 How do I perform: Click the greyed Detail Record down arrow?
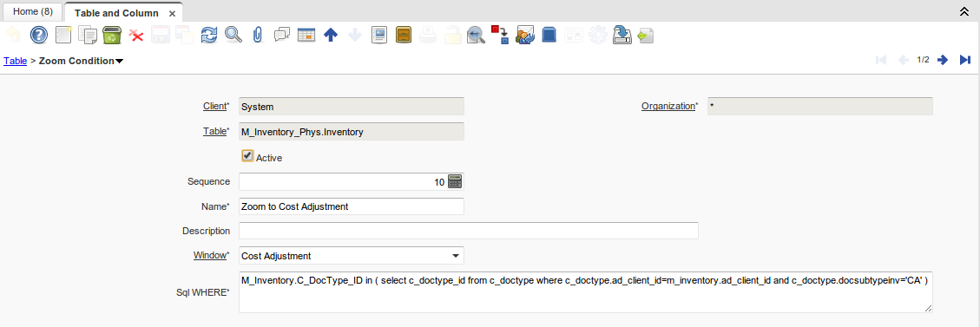[355, 35]
